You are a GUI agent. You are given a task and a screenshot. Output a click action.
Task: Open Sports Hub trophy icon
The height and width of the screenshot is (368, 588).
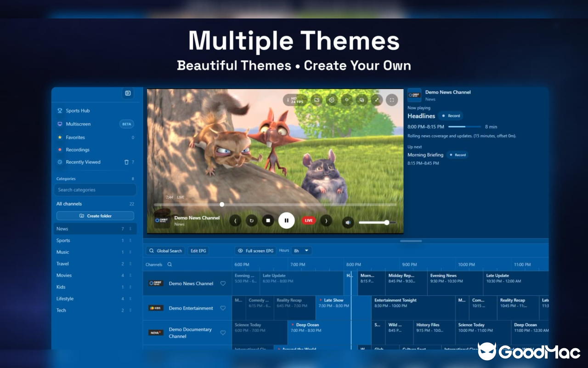tap(60, 111)
